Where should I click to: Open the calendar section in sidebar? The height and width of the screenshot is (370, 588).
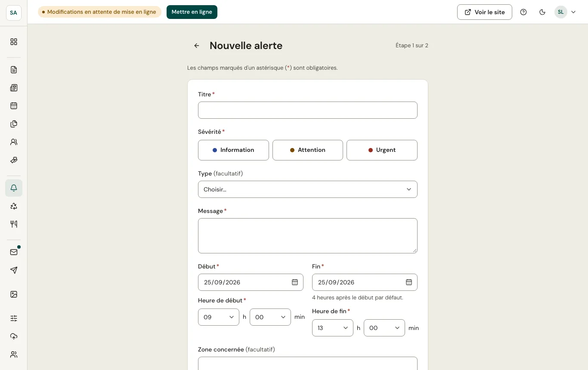[14, 106]
